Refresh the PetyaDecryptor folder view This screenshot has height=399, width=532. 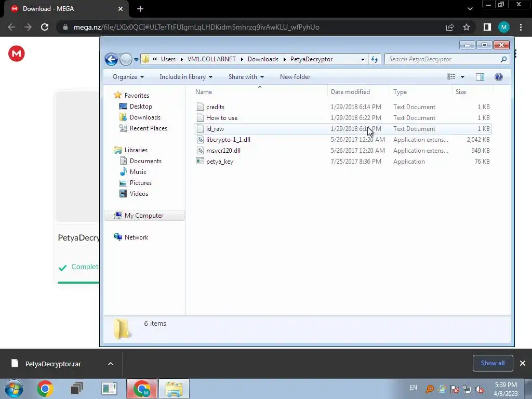(x=375, y=59)
